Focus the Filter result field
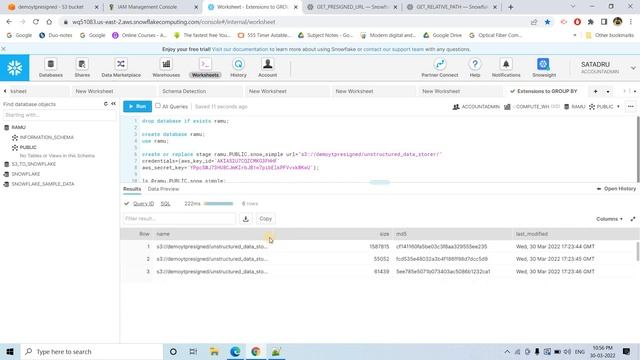 179,219
